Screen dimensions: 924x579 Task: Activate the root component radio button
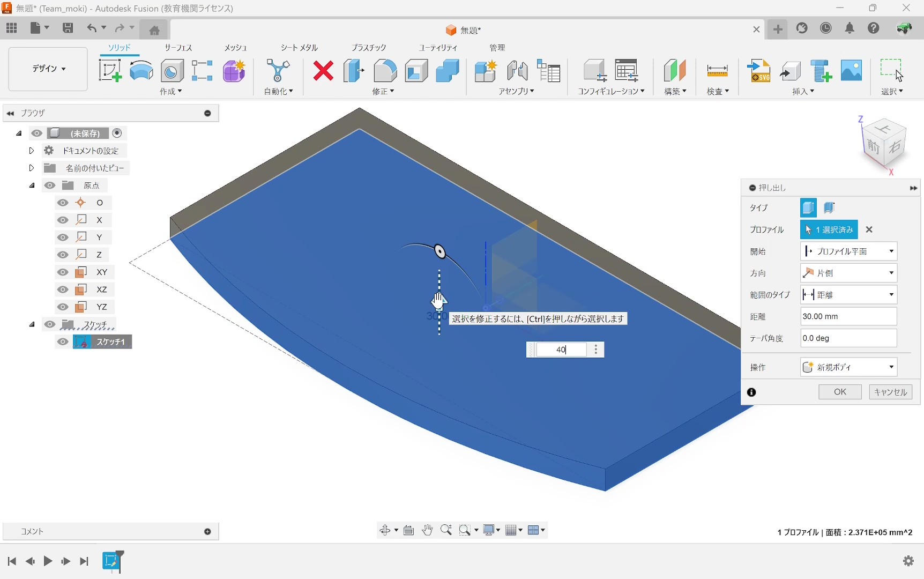pyautogui.click(x=117, y=133)
